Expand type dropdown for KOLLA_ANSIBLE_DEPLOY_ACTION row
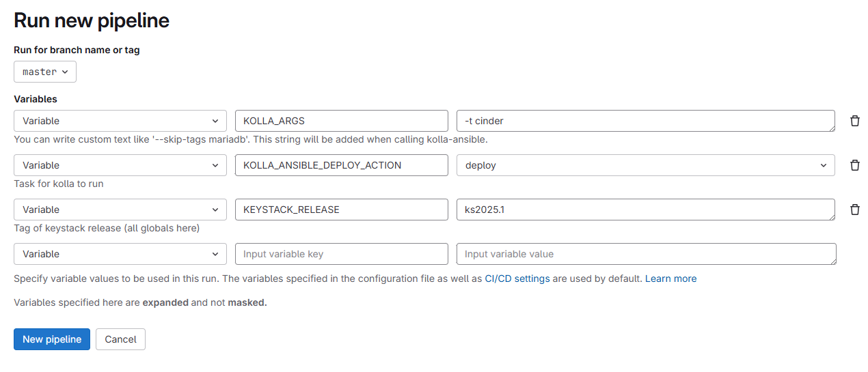This screenshot has height=372, width=868. pos(120,165)
